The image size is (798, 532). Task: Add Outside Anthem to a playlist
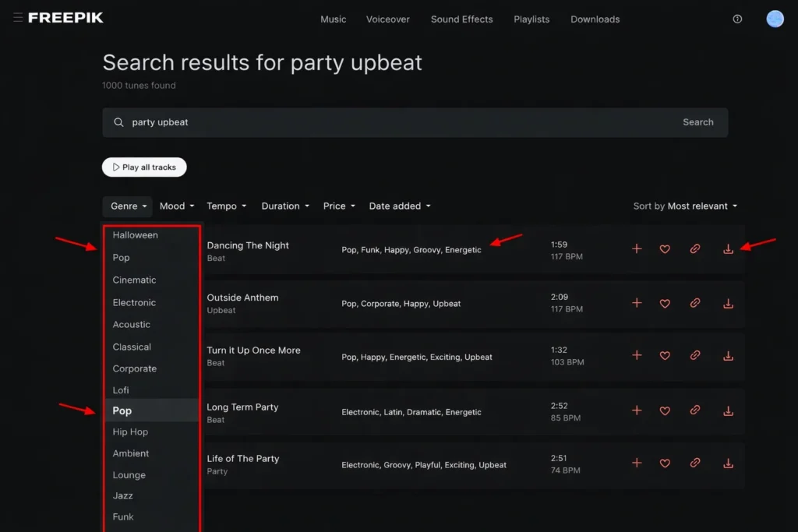pos(637,303)
